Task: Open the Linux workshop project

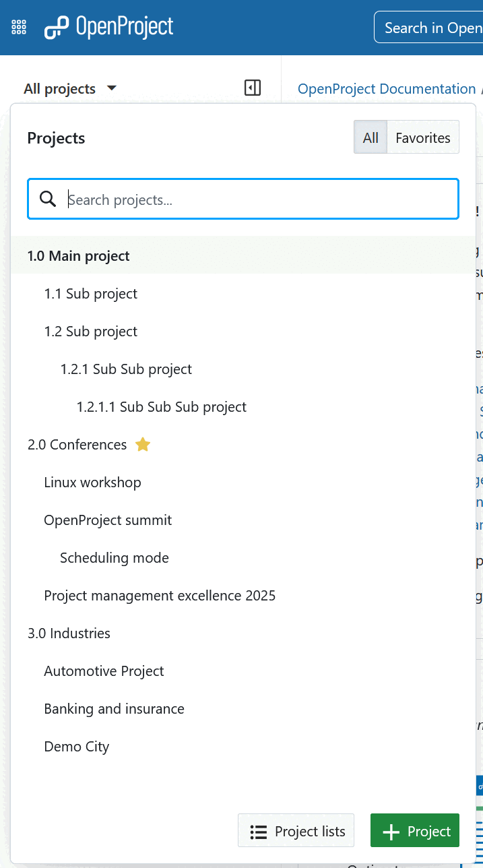Action: coord(92,482)
